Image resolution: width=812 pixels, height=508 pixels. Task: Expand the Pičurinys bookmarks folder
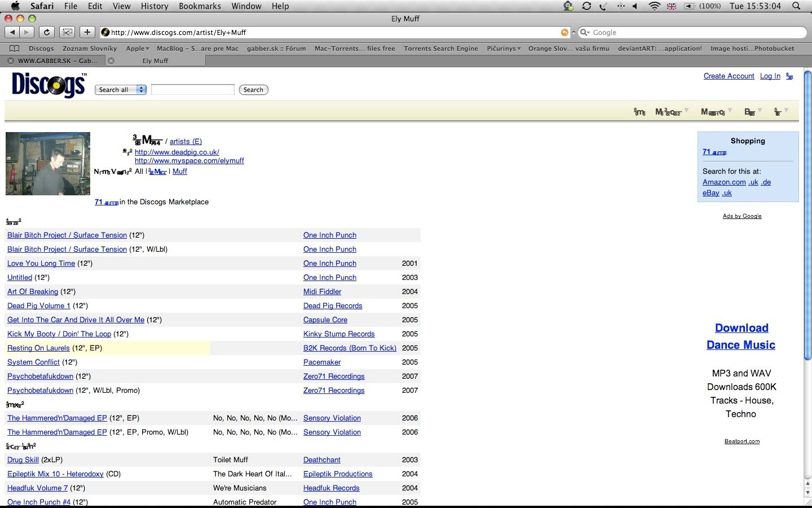[x=504, y=49]
